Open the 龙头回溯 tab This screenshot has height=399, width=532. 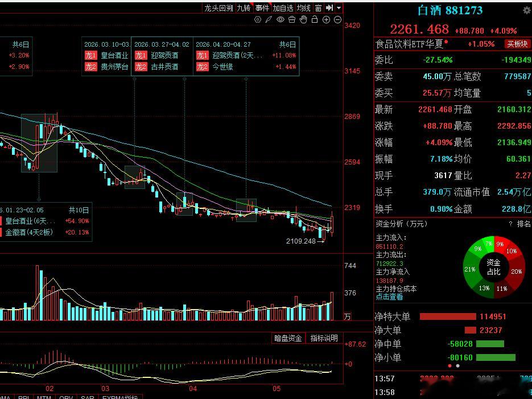pos(218,8)
